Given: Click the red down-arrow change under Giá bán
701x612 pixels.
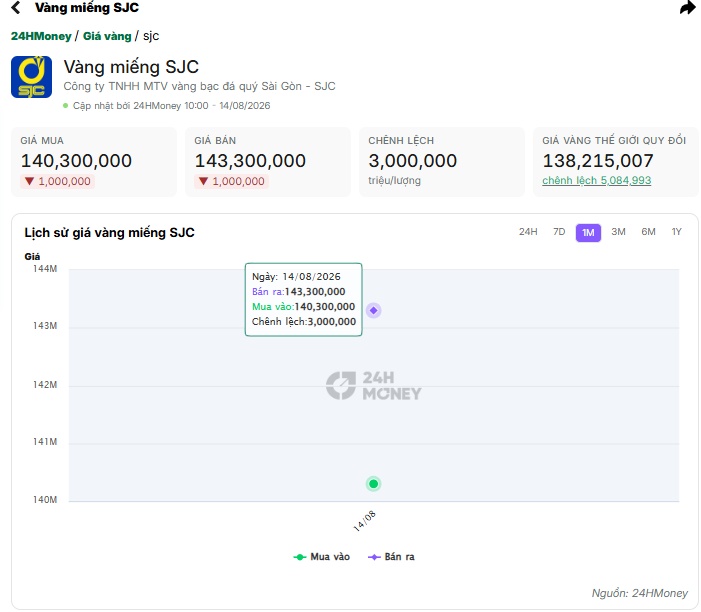Looking at the screenshot, I should point(231,181).
